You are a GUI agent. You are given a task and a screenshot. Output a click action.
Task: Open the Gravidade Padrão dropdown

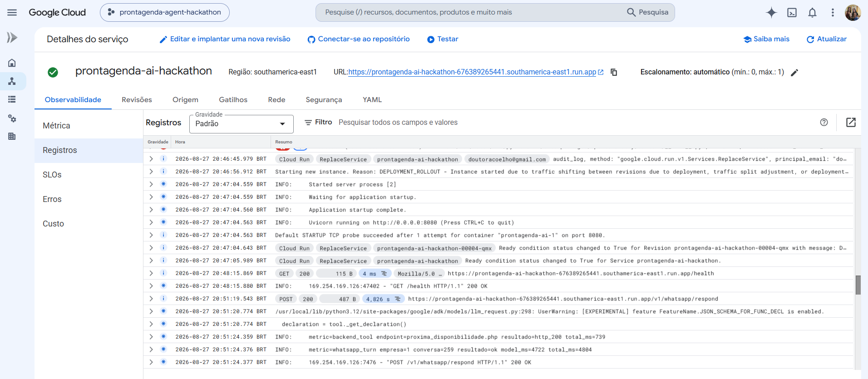pos(241,124)
